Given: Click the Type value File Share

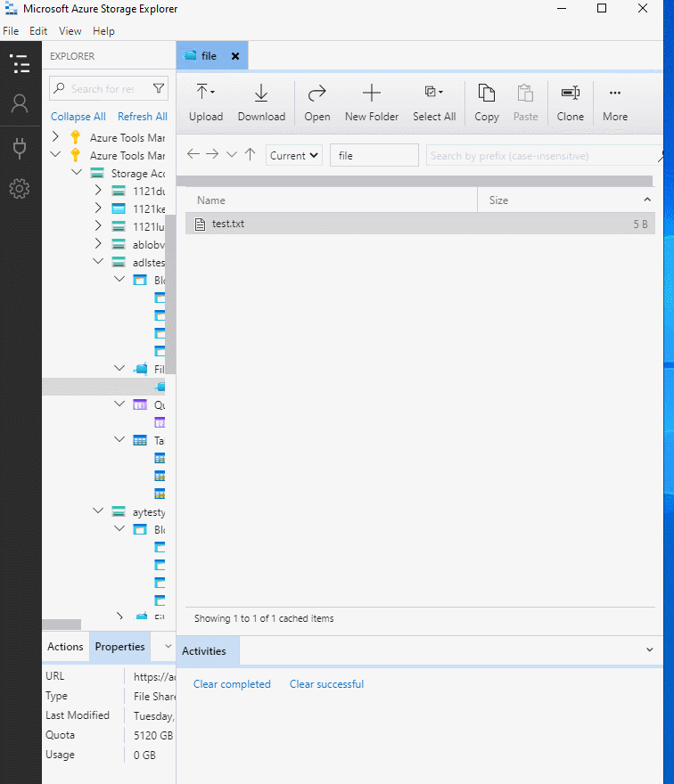Looking at the screenshot, I should [x=154, y=696].
